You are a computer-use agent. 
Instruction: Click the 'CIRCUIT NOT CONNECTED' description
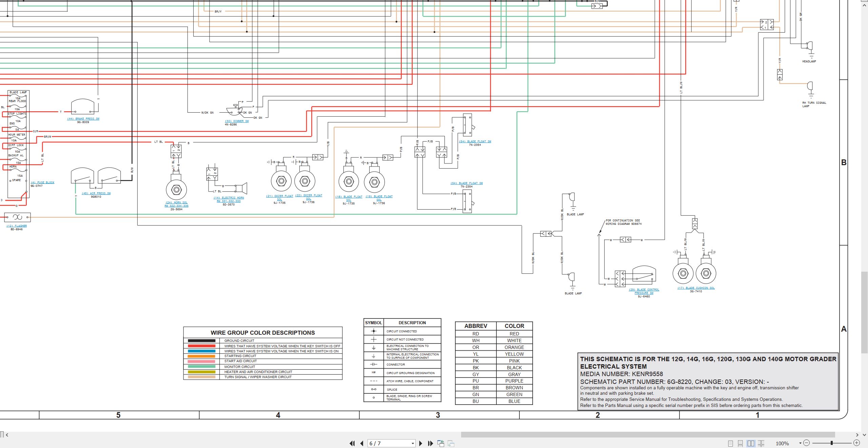point(405,339)
